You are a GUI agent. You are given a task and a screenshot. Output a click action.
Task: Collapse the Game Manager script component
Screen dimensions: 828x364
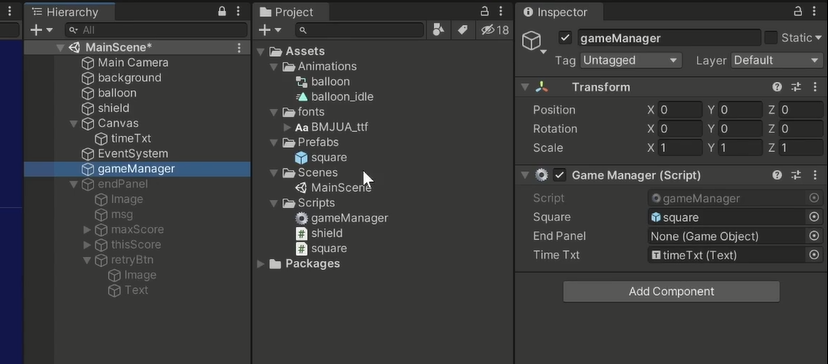click(x=525, y=175)
